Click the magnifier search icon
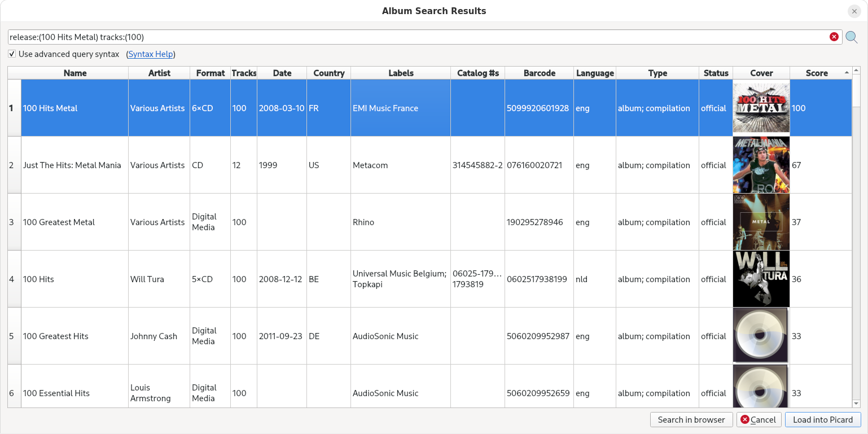This screenshot has height=434, width=868. tap(851, 37)
